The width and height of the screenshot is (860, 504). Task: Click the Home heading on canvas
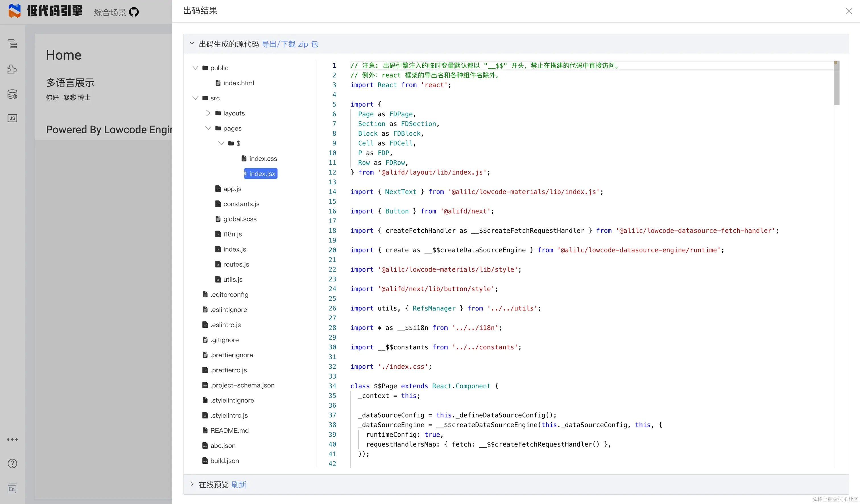[63, 55]
